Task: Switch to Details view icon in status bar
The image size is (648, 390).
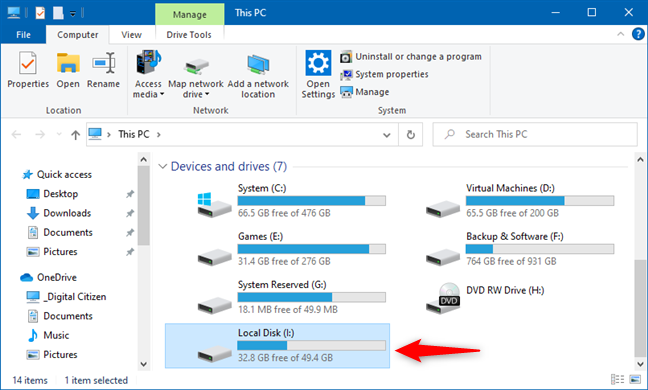Action: 617,379
